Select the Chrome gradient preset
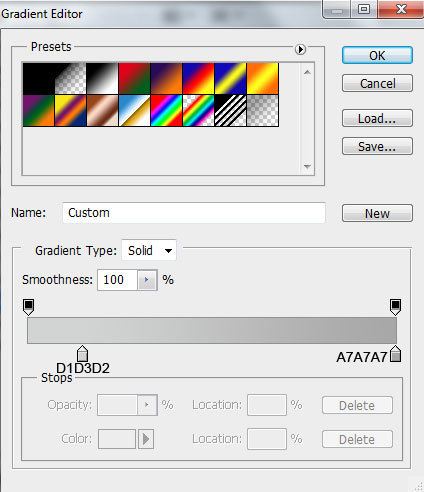This screenshot has height=492, width=424. pyautogui.click(x=134, y=111)
